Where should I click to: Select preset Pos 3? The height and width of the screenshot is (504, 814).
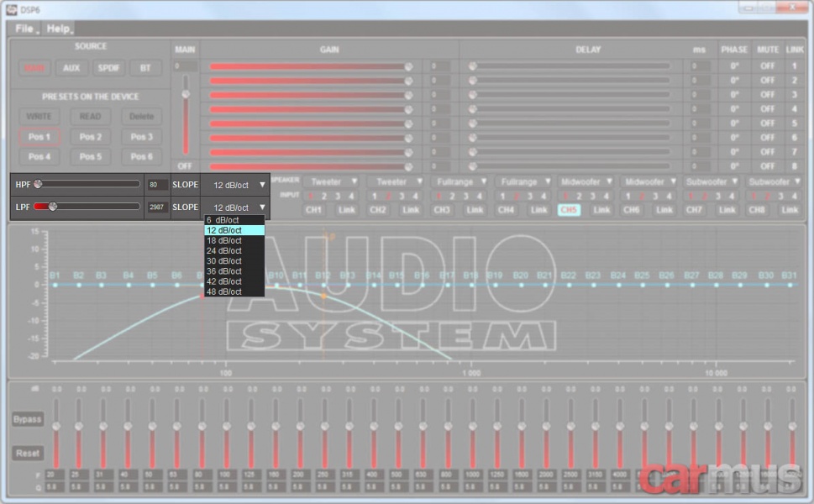pyautogui.click(x=142, y=137)
